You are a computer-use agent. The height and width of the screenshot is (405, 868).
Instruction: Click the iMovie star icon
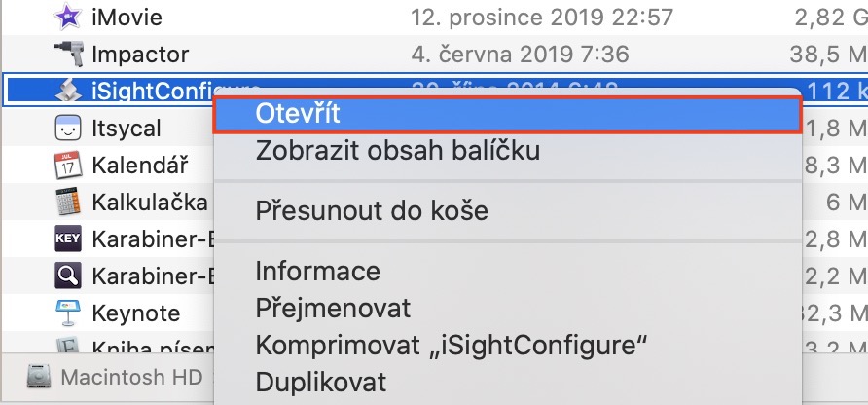tap(67, 17)
